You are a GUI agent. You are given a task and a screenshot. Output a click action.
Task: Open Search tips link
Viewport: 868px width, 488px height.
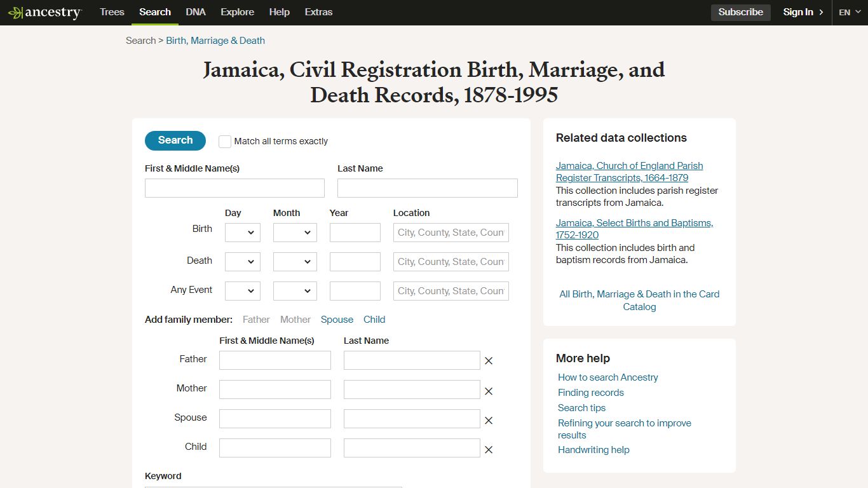581,408
